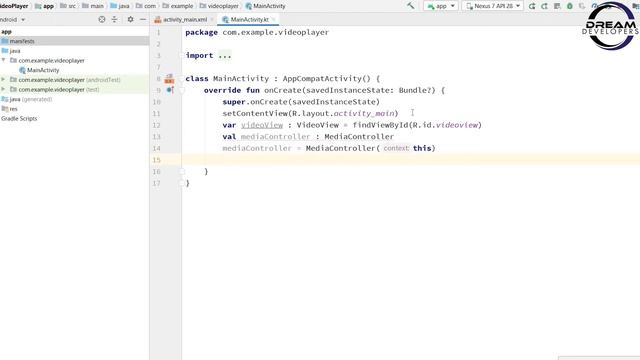Click the green debug bug icon
The width and height of the screenshot is (640, 360).
coord(570,6)
